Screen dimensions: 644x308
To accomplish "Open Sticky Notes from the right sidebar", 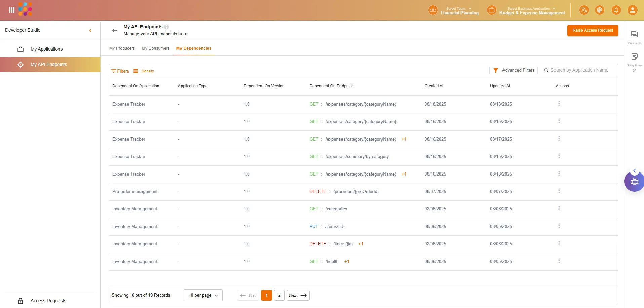I will click(x=634, y=57).
